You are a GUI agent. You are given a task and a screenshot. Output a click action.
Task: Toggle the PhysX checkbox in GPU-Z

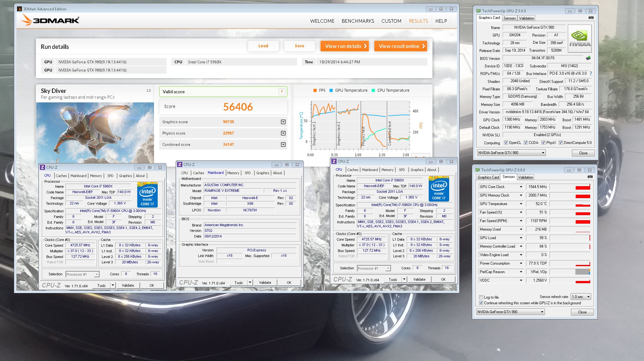click(543, 143)
